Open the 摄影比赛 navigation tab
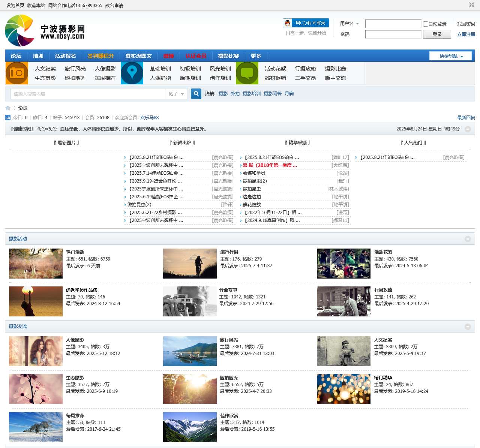The width and height of the screenshot is (480, 448). (228, 56)
